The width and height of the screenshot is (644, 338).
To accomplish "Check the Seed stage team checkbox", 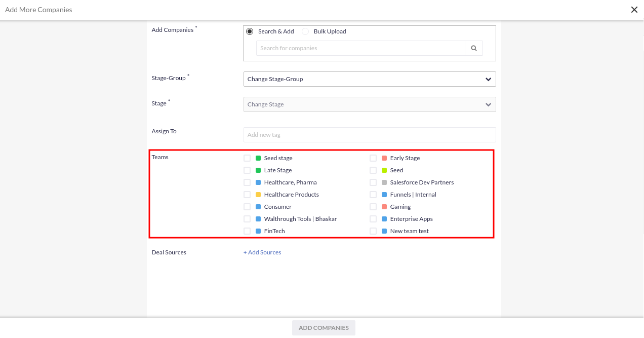I will (247, 158).
